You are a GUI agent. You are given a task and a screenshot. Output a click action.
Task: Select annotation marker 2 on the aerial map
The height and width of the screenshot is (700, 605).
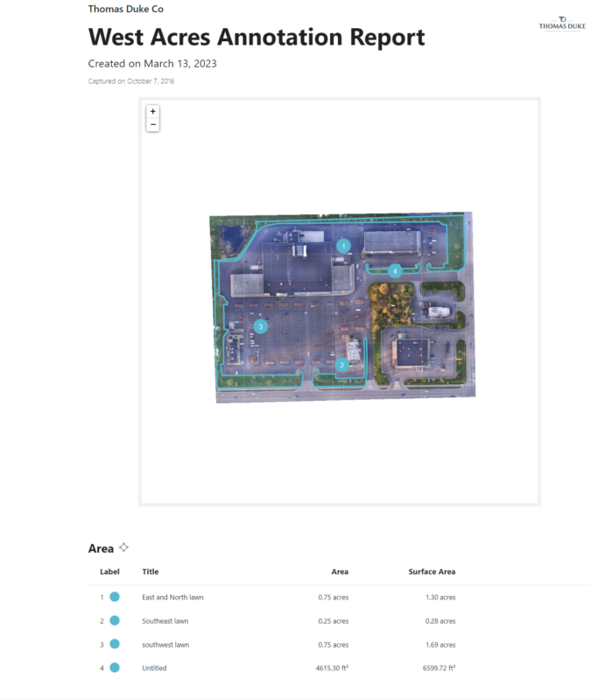tap(342, 364)
